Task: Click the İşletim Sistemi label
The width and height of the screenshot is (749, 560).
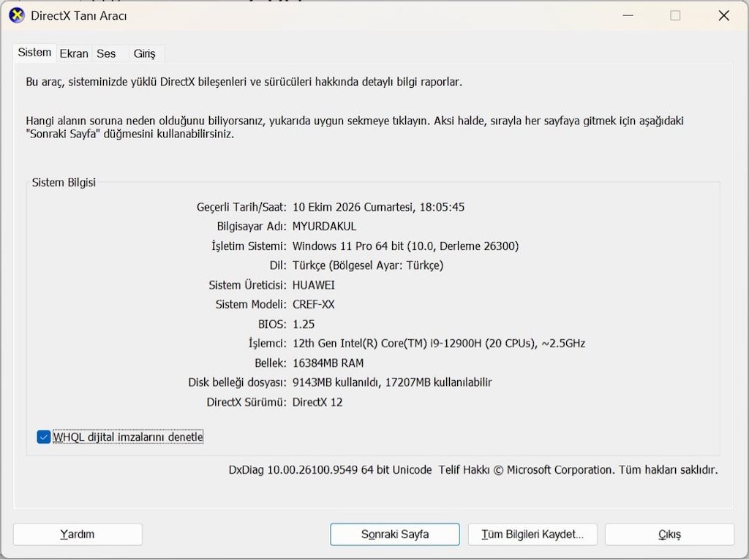Action: 249,246
